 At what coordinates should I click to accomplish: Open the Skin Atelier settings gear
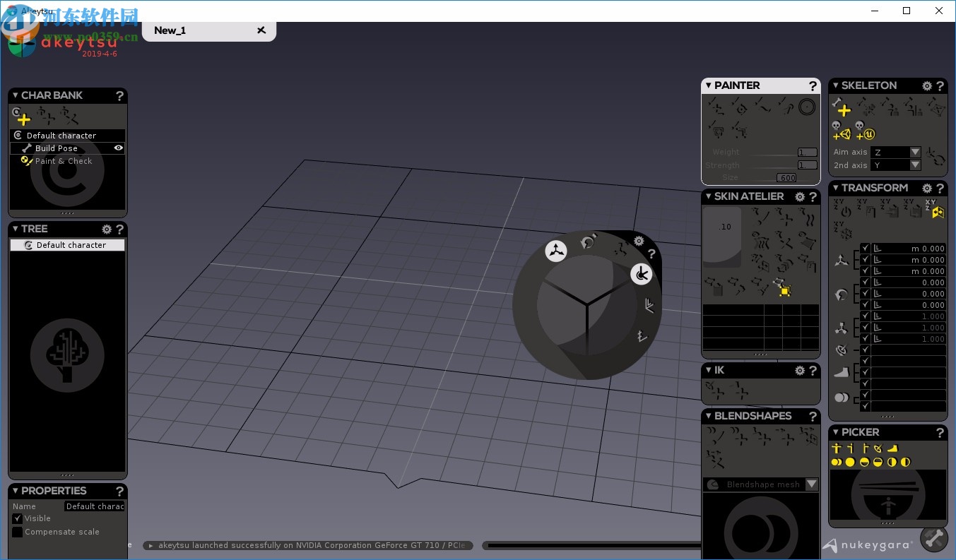(800, 197)
